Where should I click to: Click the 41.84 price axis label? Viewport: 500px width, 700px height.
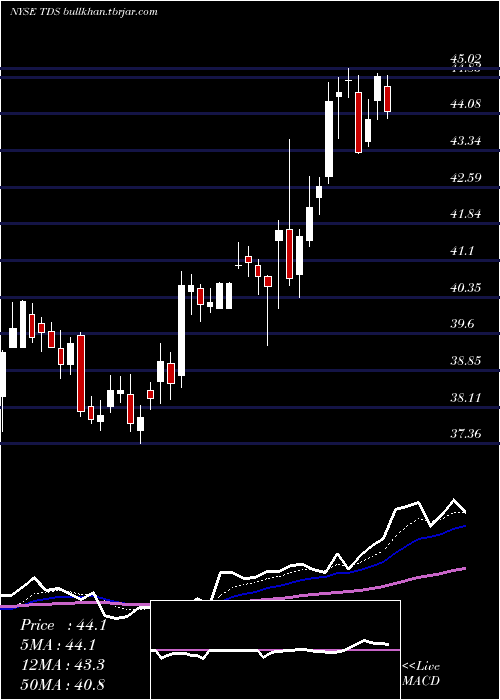[x=466, y=214]
